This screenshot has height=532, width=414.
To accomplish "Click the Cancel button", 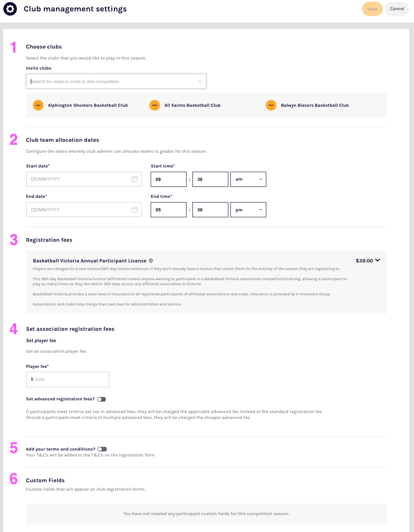I will (397, 9).
